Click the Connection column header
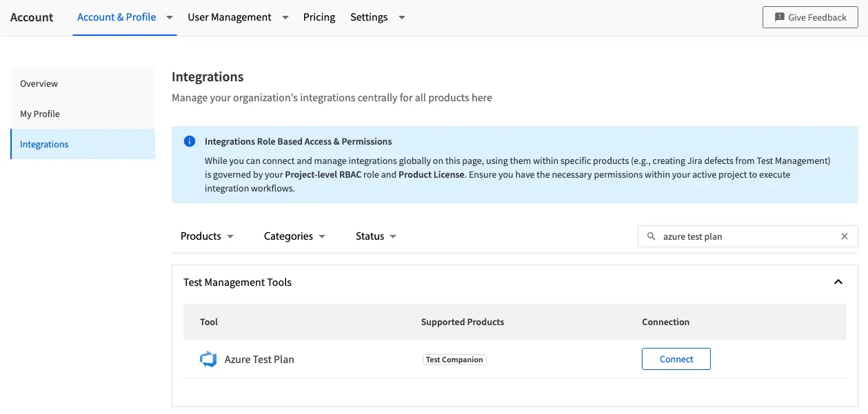The width and height of the screenshot is (868, 414). point(666,322)
